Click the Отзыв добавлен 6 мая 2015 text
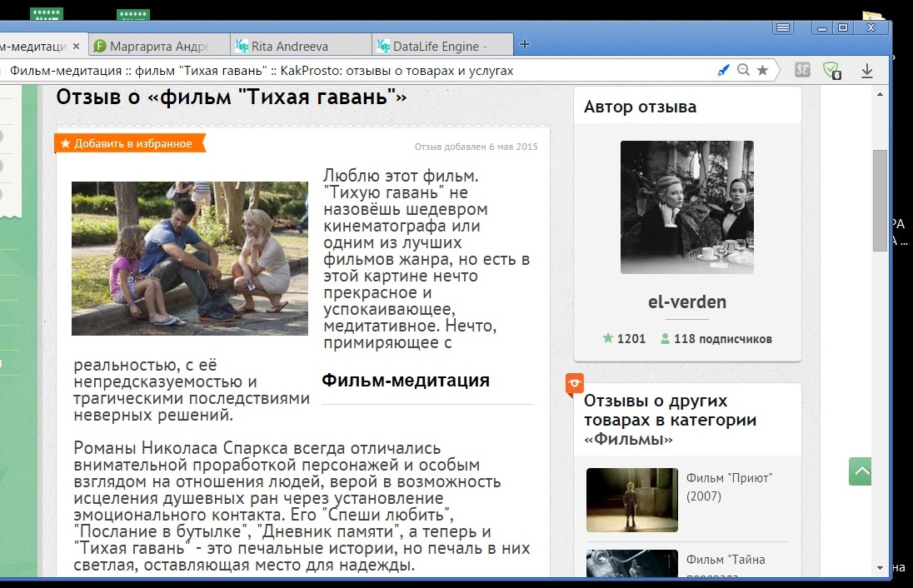 coord(476,147)
